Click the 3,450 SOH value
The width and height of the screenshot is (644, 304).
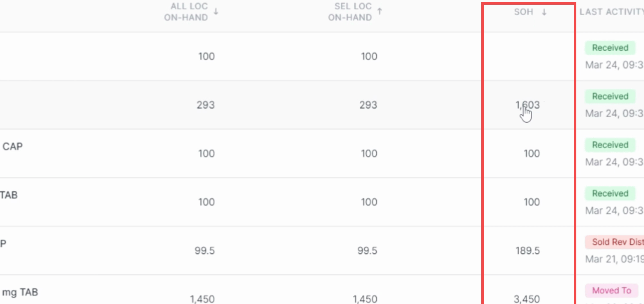point(527,299)
